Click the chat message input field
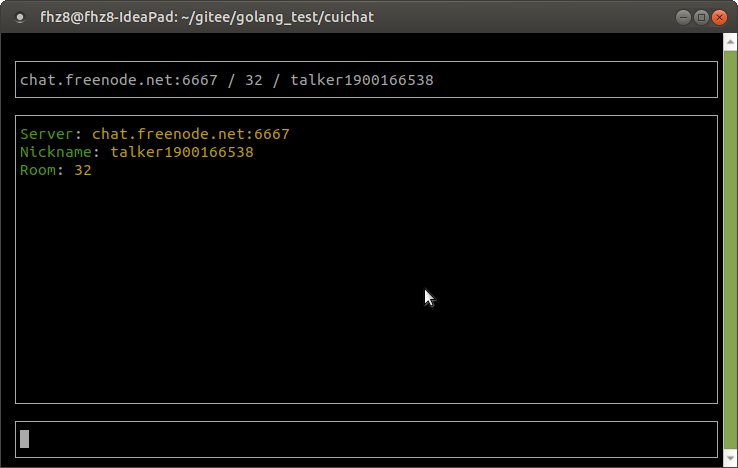This screenshot has height=468, width=738. [366, 439]
